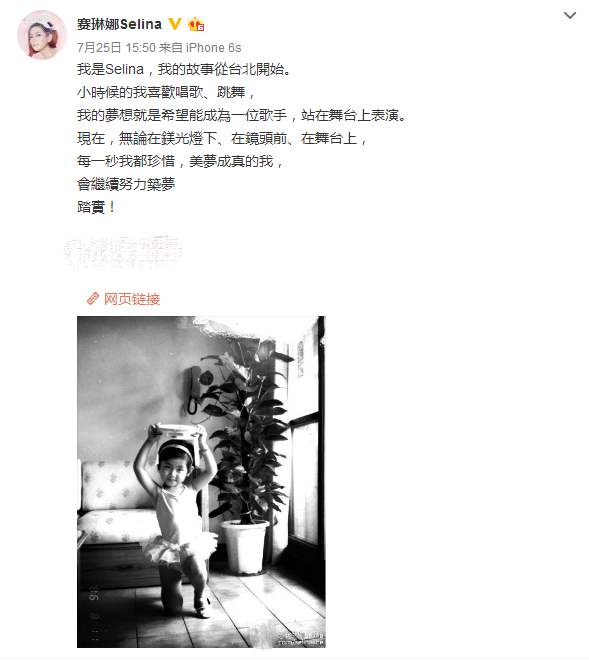The width and height of the screenshot is (589, 661).
Task: Enlarge the black-and-white childhood photo
Action: [x=201, y=482]
